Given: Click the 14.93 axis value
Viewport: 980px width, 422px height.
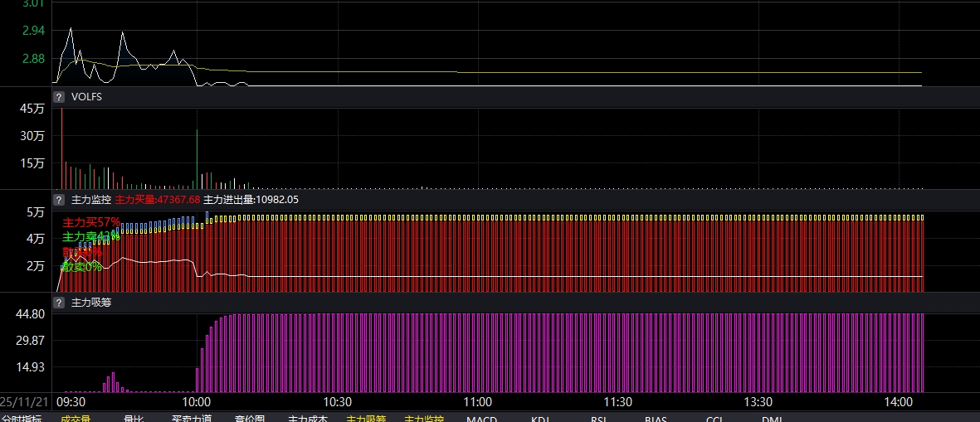Looking at the screenshot, I should point(30,367).
